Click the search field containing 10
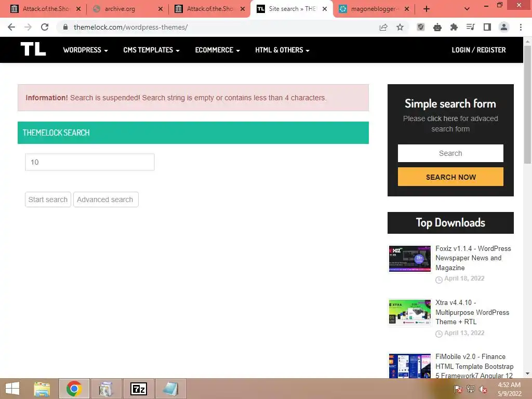532x399 pixels. pyautogui.click(x=89, y=162)
